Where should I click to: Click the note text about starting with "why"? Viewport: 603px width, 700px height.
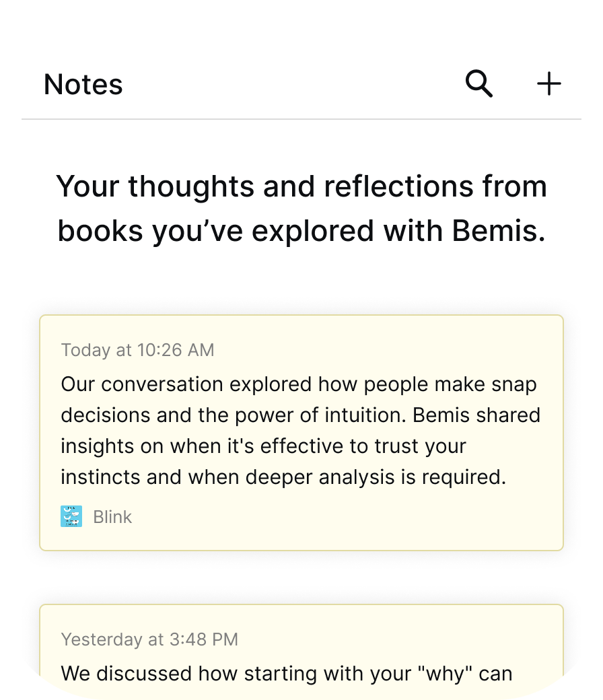pyautogui.click(x=287, y=673)
